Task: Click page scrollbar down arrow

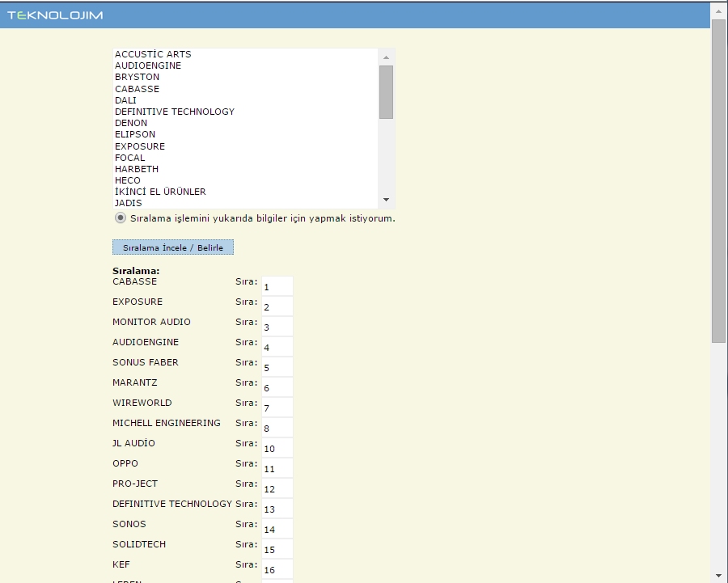Action: pos(719,576)
